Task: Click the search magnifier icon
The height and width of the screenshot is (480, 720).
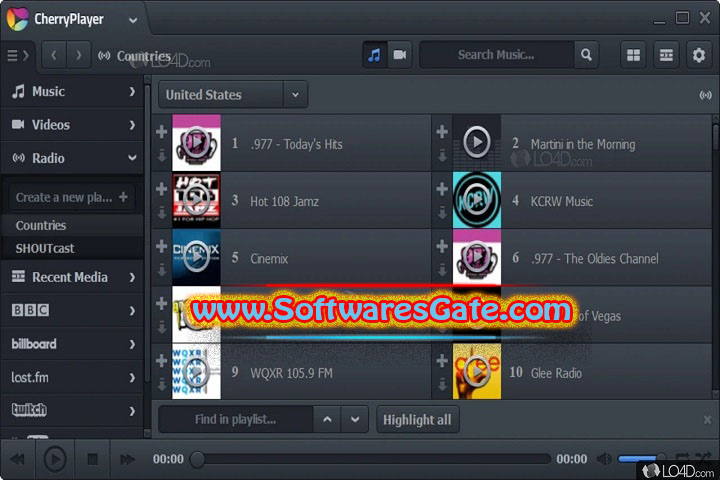Action: (586, 55)
